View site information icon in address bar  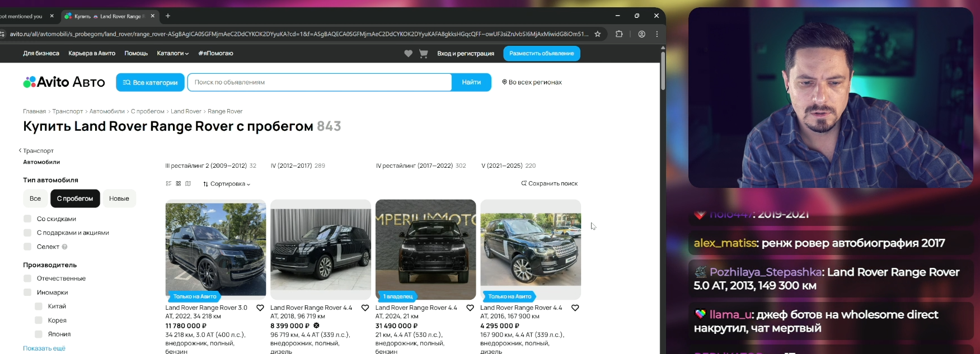pyautogui.click(x=3, y=34)
